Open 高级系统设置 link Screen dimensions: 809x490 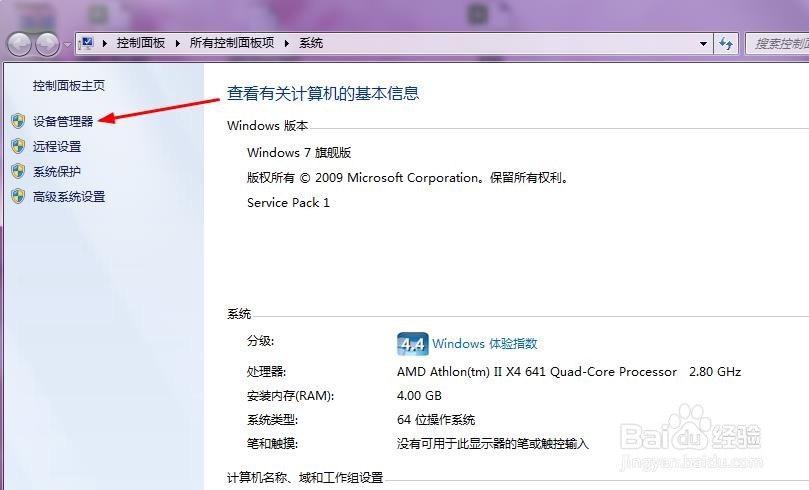[69, 197]
